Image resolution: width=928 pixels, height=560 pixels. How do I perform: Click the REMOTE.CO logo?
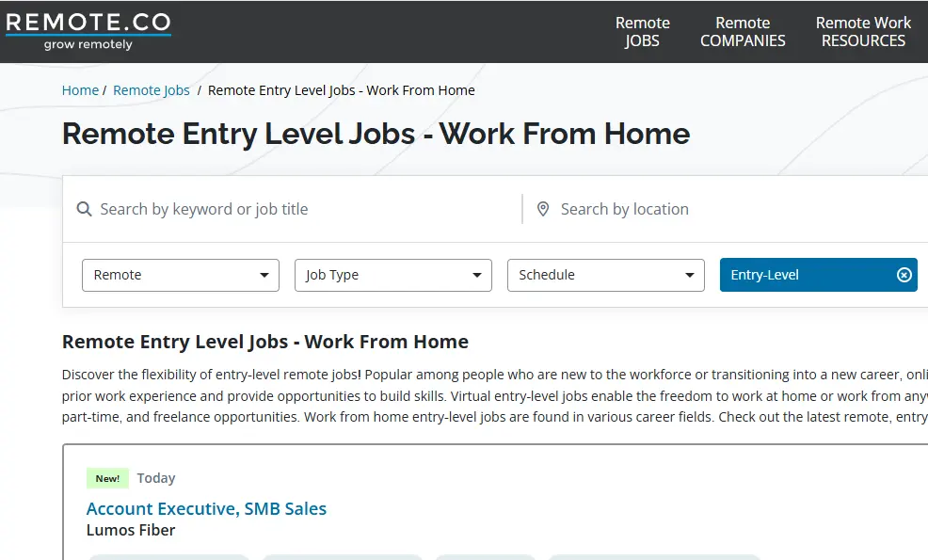[x=88, y=29]
